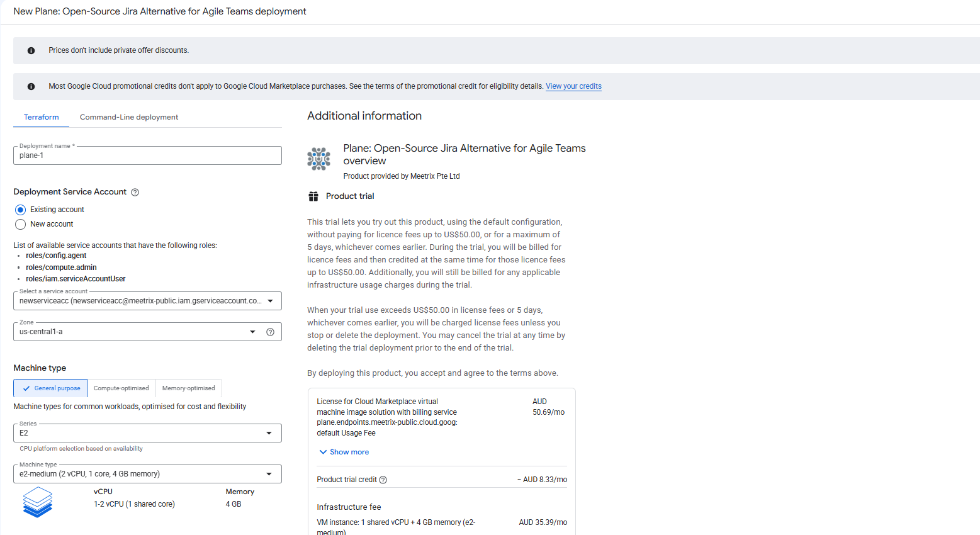Click info icon beside promotional credits notice
The image size is (980, 535).
tap(31, 86)
